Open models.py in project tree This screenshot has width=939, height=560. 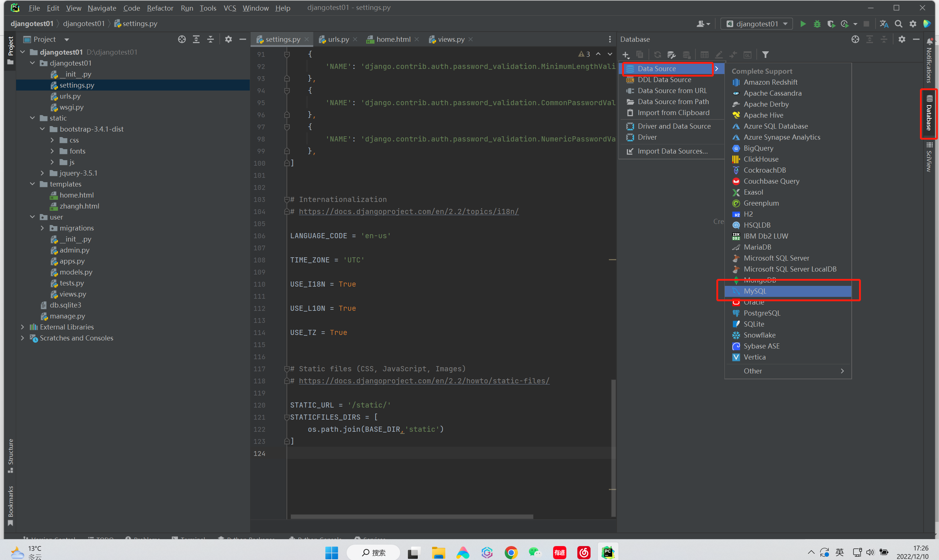point(76,272)
